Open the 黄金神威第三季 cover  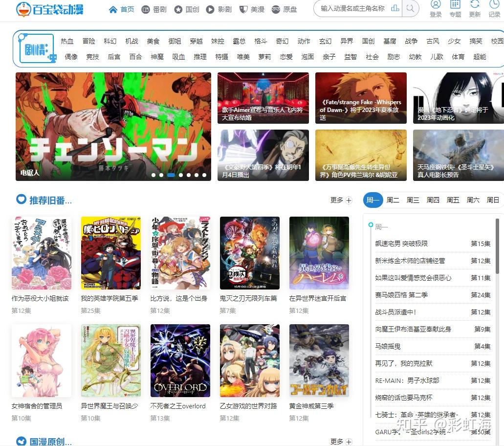[319, 360]
